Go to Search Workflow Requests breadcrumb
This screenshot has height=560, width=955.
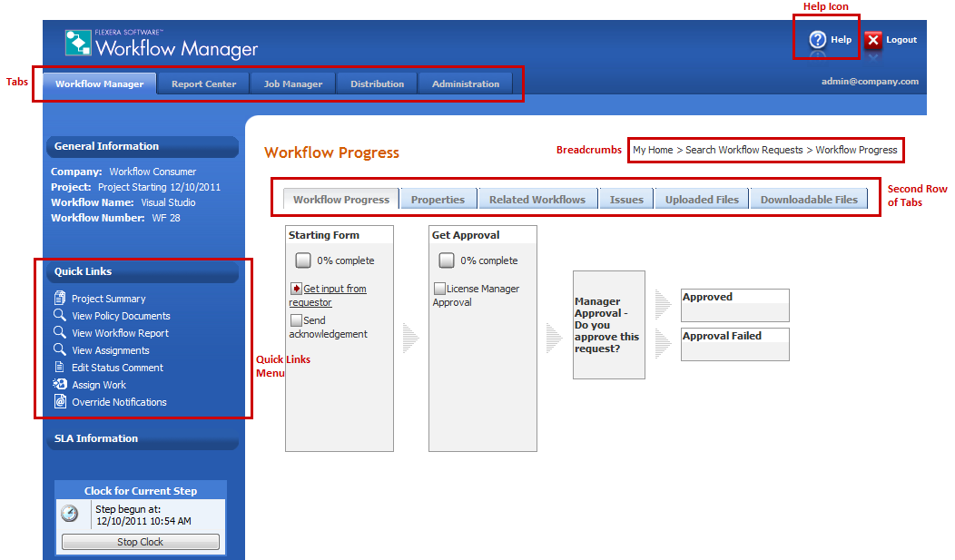click(744, 150)
